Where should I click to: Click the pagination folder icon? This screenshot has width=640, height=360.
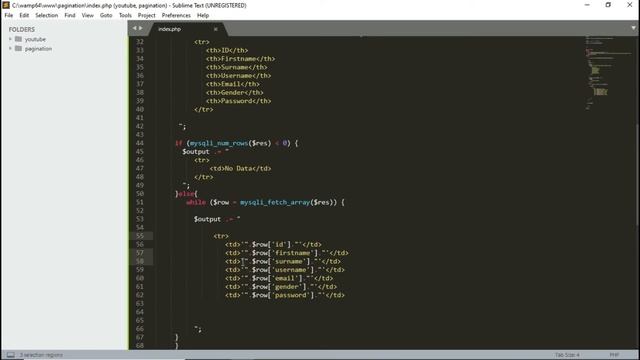(x=18, y=48)
